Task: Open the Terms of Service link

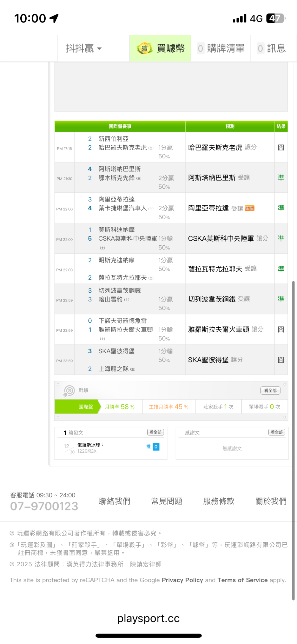Action: (242, 580)
